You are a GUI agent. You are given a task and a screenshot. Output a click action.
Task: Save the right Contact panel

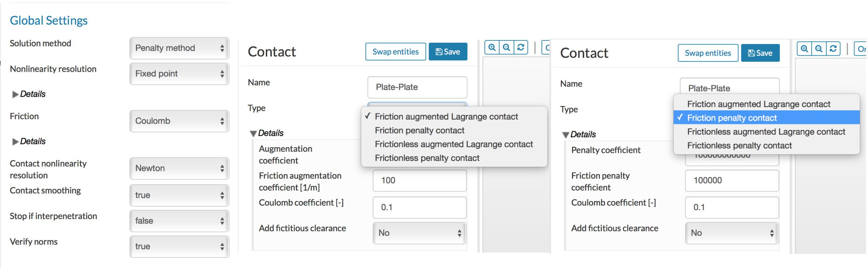(760, 53)
